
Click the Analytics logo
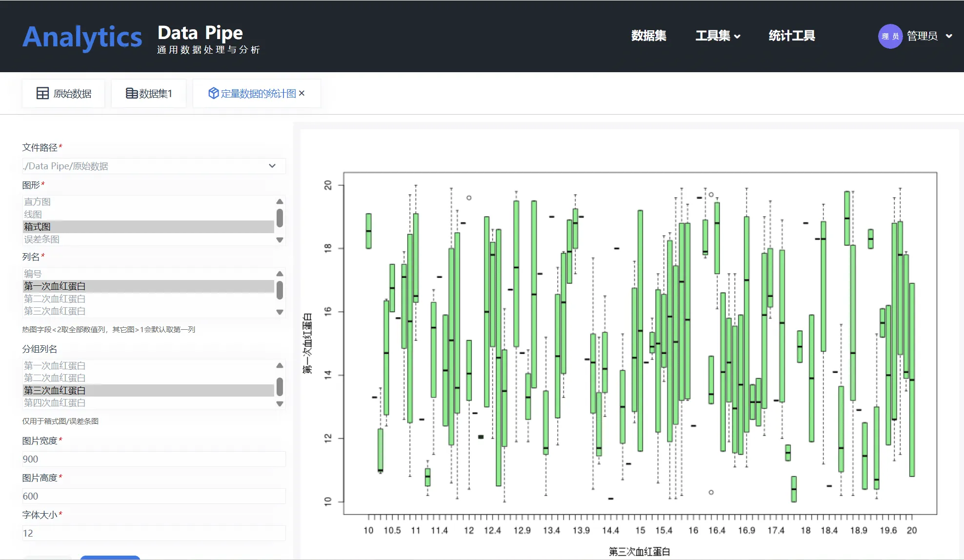82,37
